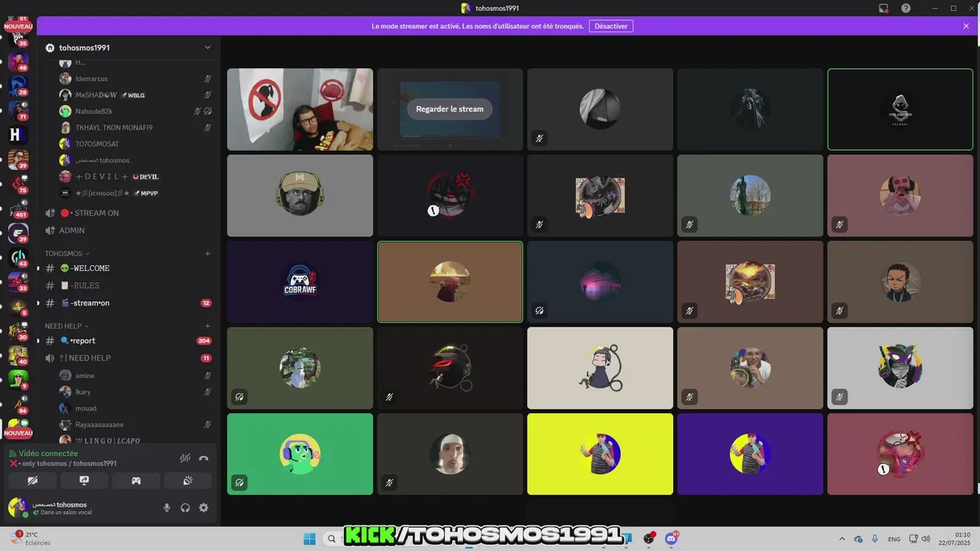Image resolution: width=980 pixels, height=551 pixels.
Task: Start an activity with gamepad icon
Action: 136,481
